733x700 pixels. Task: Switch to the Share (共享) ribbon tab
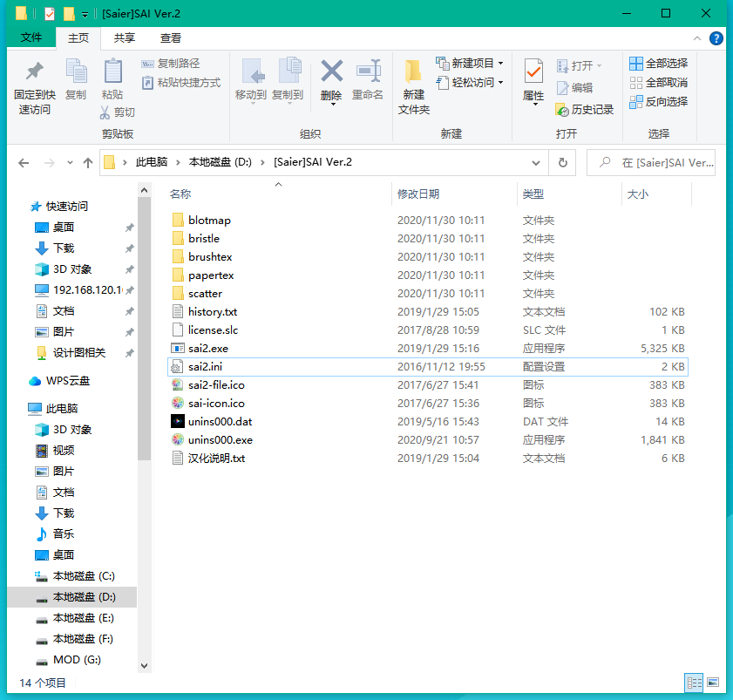(x=125, y=37)
